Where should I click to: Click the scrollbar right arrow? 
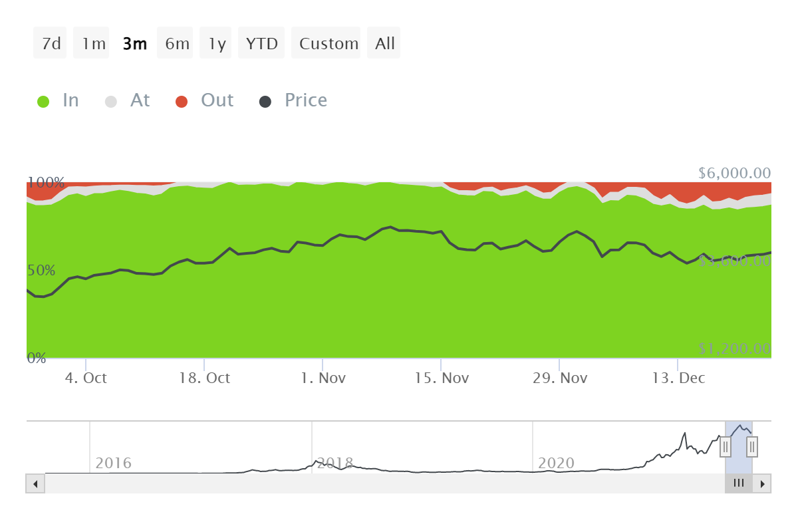point(762,483)
